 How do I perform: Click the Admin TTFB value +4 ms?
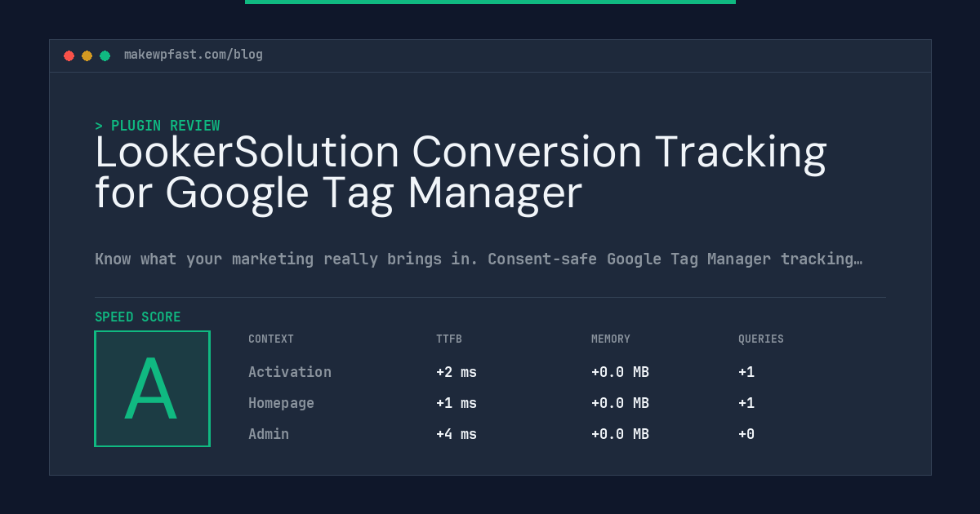pyautogui.click(x=457, y=434)
